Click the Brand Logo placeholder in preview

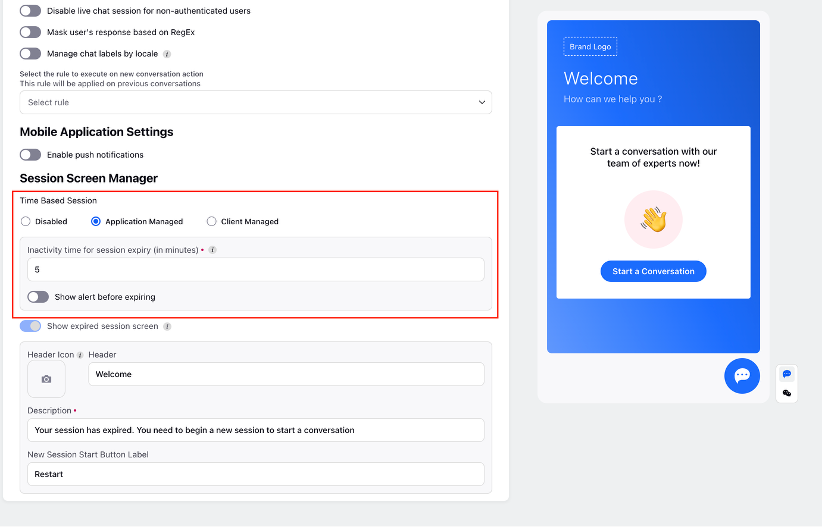click(x=590, y=47)
